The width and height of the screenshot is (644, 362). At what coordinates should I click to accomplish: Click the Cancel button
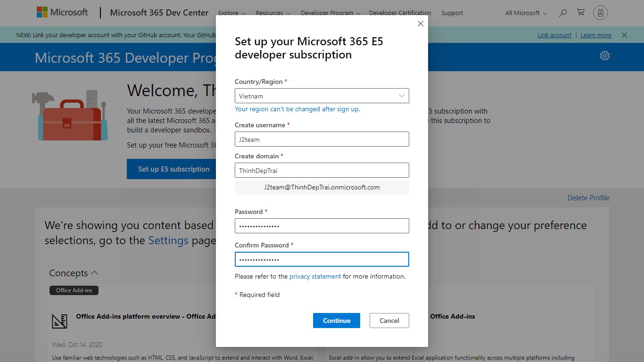tap(389, 321)
